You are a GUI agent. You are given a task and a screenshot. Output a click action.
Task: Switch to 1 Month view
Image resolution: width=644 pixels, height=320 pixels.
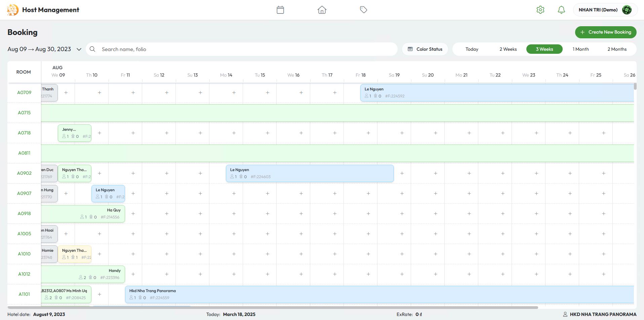point(580,49)
